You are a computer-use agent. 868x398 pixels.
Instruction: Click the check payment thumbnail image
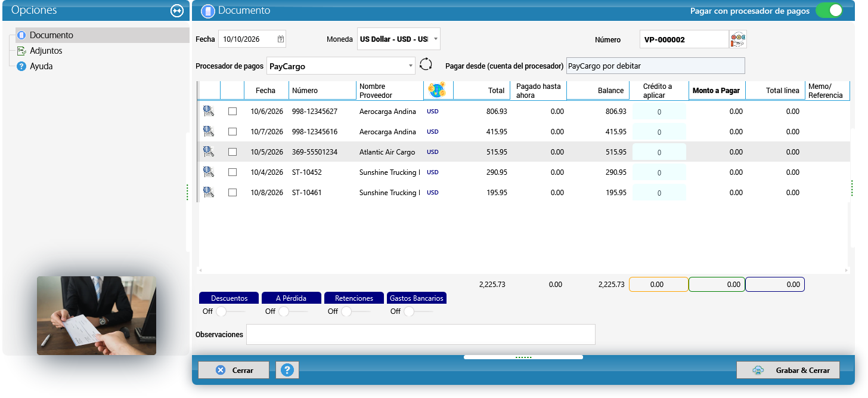tap(97, 316)
